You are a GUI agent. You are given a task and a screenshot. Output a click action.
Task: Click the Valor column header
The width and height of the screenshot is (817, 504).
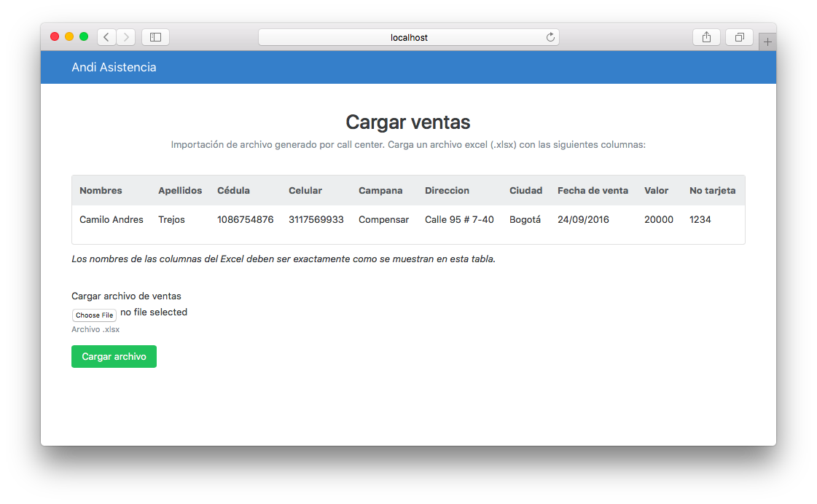[656, 191]
